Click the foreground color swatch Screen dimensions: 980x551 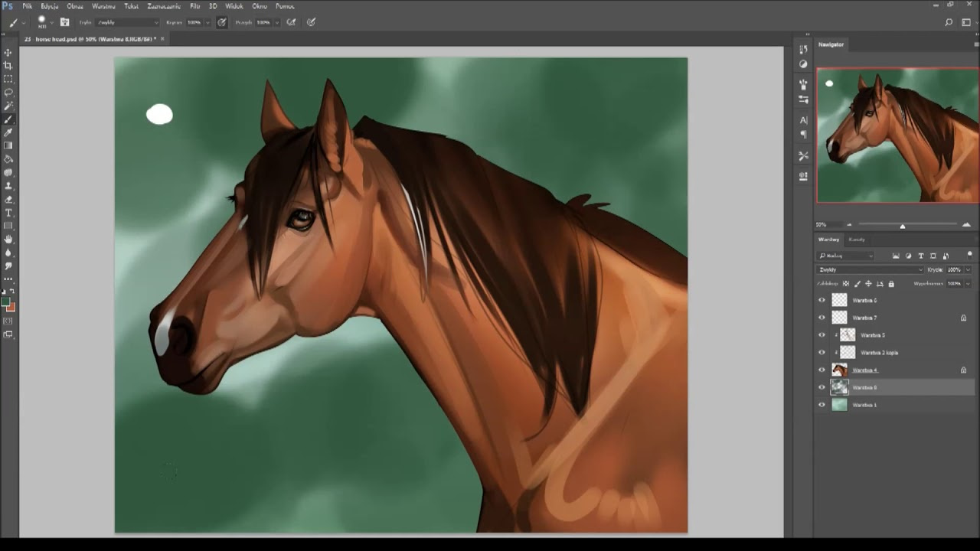point(5,302)
